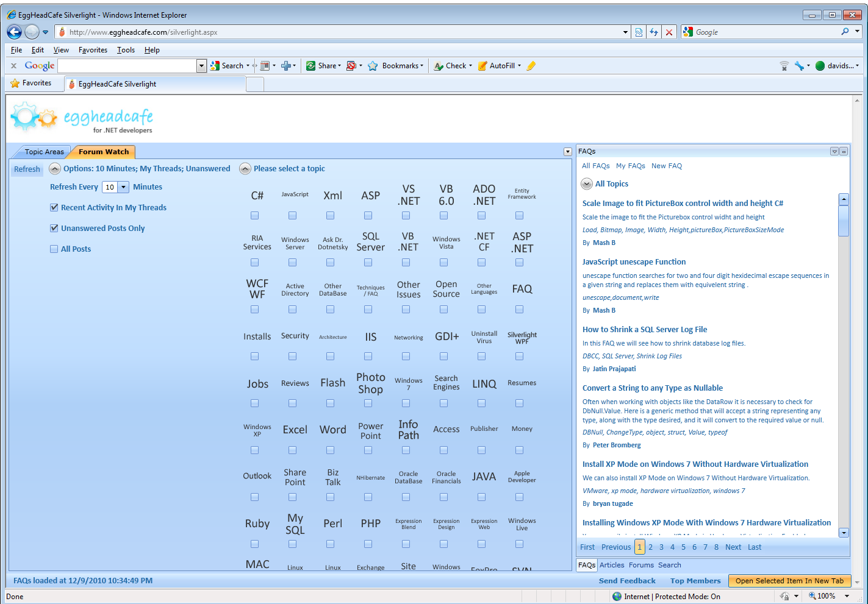The image size is (868, 604).
Task: Click the Next page link
Action: pos(733,547)
